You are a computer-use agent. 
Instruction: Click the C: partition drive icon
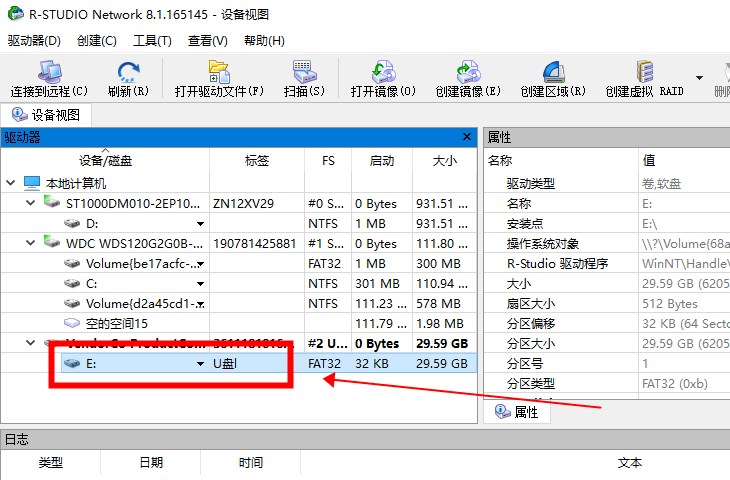point(72,284)
